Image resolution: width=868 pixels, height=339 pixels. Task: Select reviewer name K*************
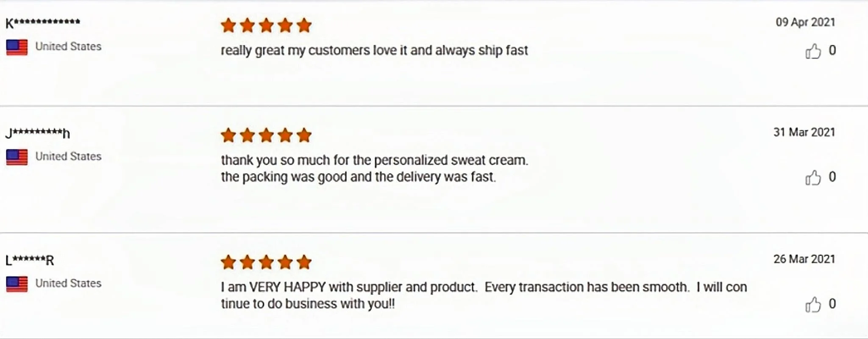[43, 23]
